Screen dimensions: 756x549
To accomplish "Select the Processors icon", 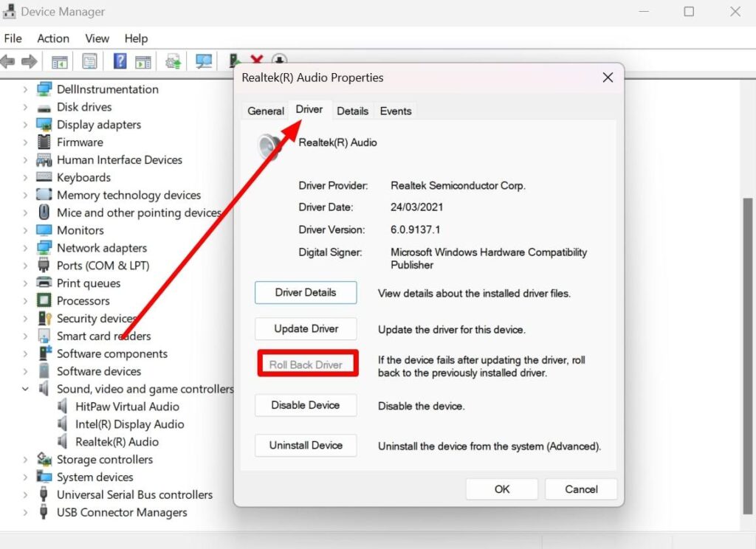I will coord(44,300).
